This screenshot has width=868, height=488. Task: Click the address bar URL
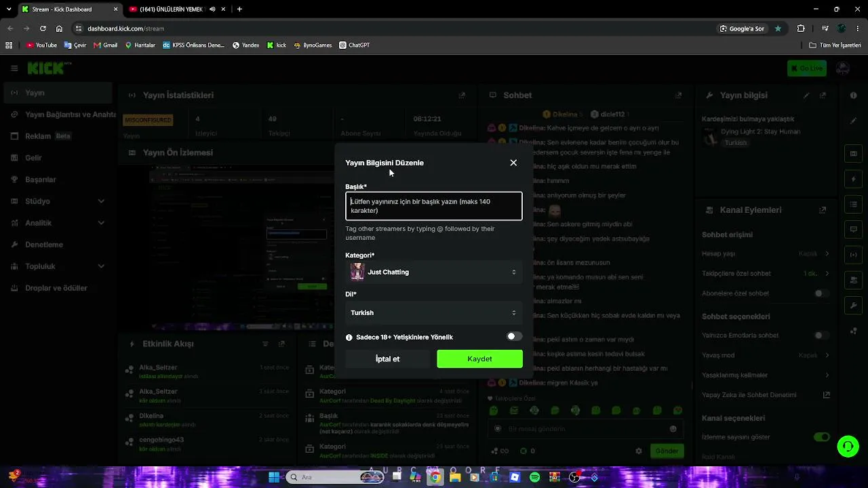125,28
